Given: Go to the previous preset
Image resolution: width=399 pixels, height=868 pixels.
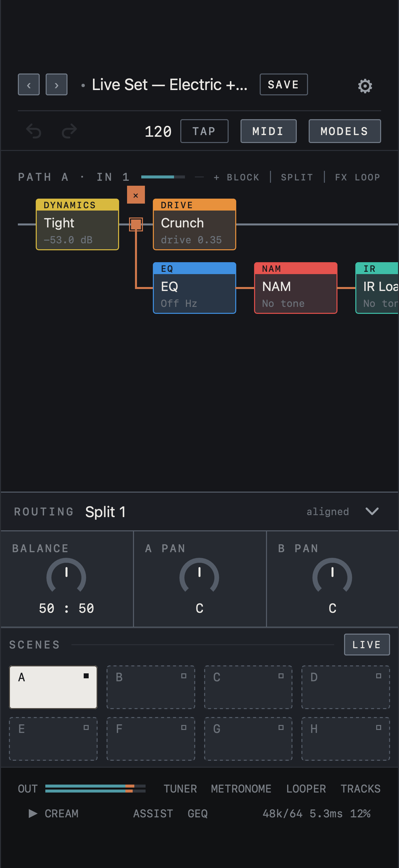Looking at the screenshot, I should 29,84.
